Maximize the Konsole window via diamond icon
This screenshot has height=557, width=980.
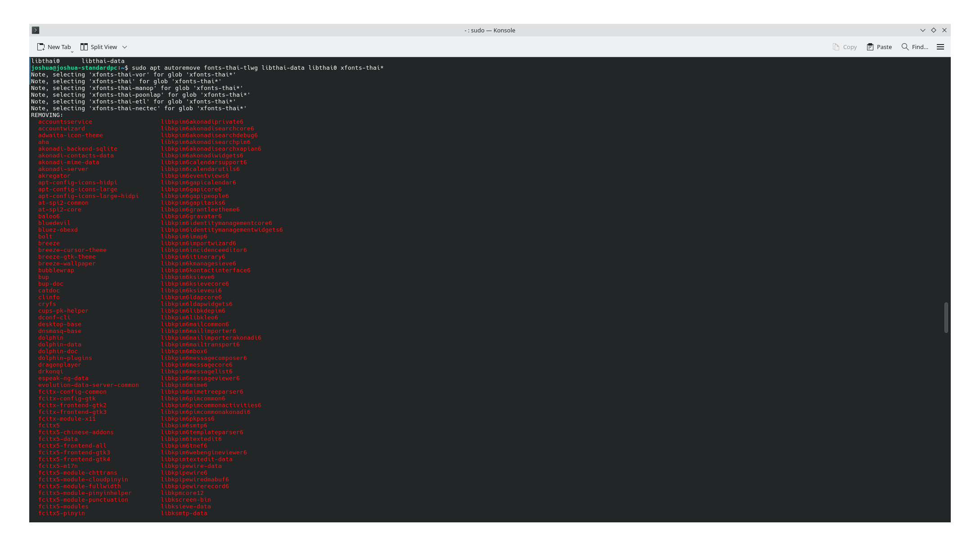[x=933, y=30]
